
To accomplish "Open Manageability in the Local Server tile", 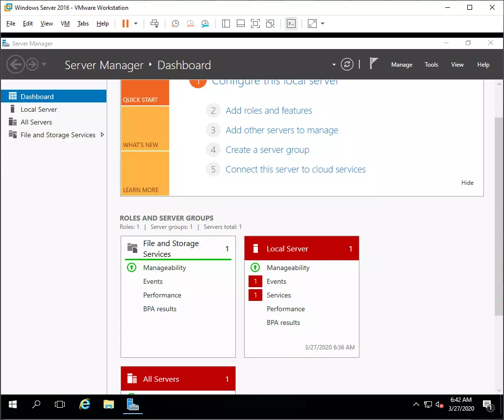I will (288, 268).
